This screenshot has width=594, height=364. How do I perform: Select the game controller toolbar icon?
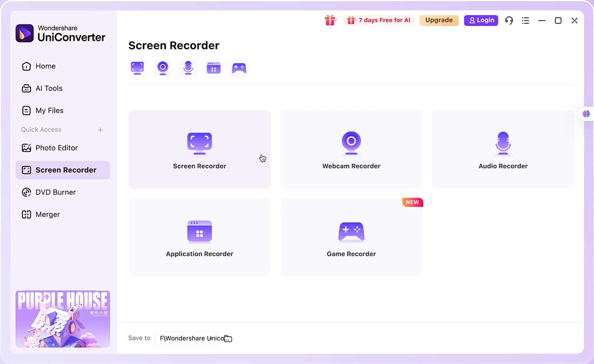239,68
